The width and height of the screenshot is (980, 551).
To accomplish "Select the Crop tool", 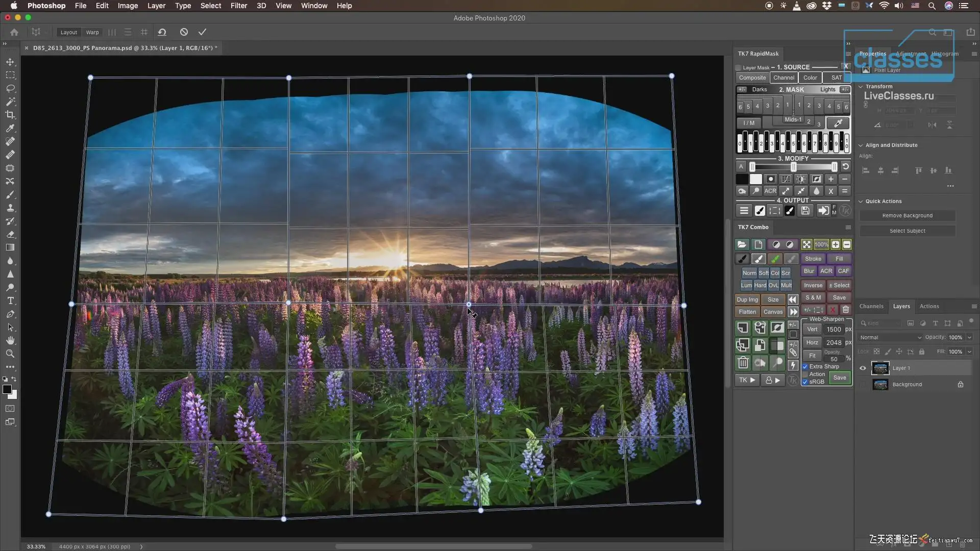I will coord(10,115).
